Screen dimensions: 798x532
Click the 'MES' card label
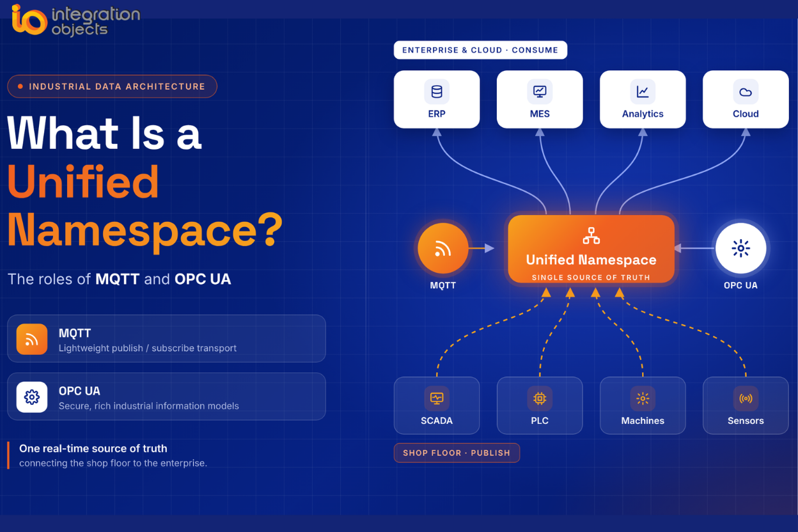[540, 114]
